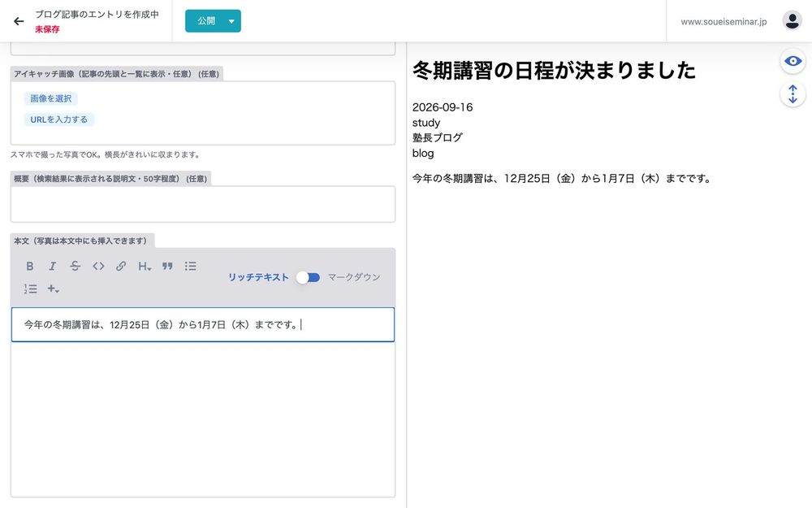Viewport: 812px width, 508px height.
Task: Open the heading level dropdown
Action: coord(145,266)
